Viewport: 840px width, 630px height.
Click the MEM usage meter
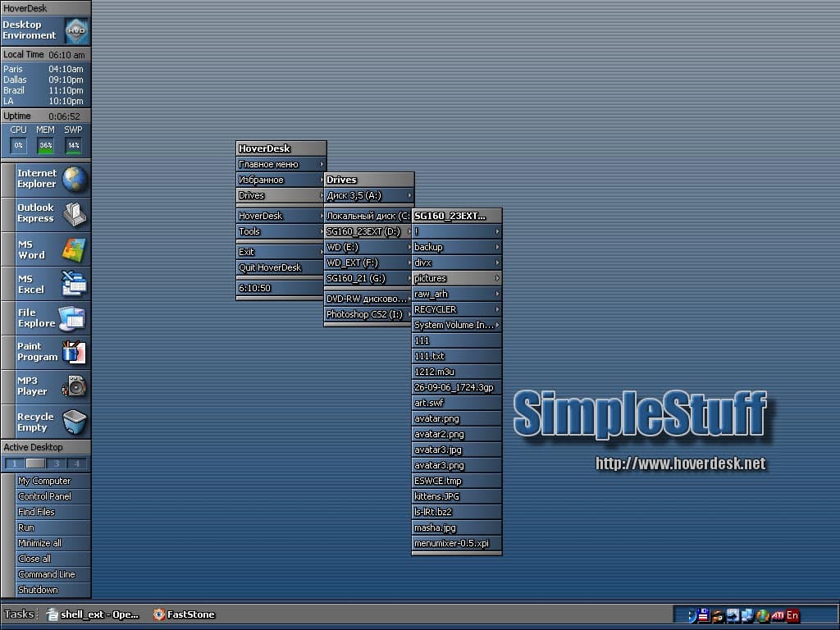tap(46, 145)
